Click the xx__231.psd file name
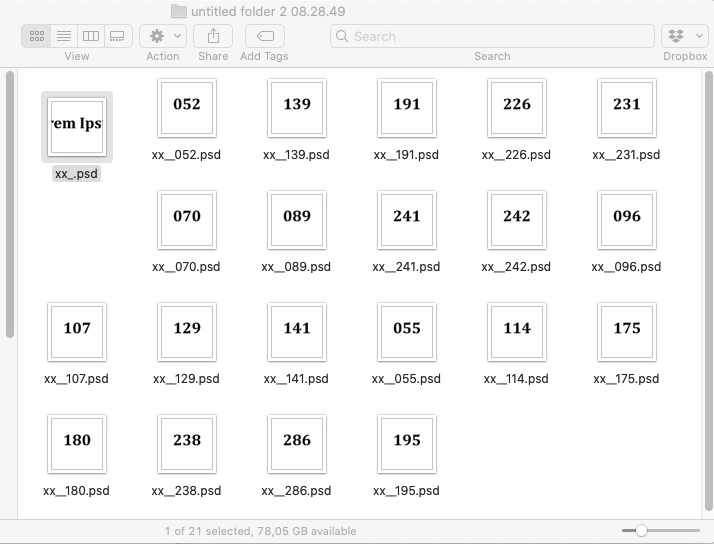The height and width of the screenshot is (544, 714). point(626,155)
